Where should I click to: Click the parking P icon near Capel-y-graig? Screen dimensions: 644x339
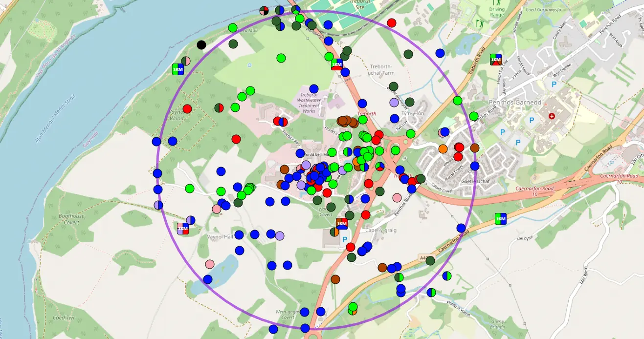tap(345, 239)
